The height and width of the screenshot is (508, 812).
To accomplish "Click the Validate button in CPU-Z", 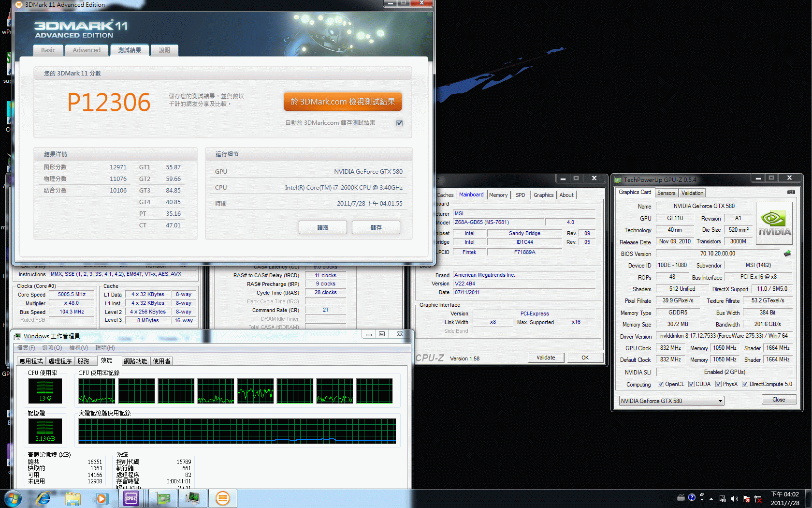I will [546, 358].
